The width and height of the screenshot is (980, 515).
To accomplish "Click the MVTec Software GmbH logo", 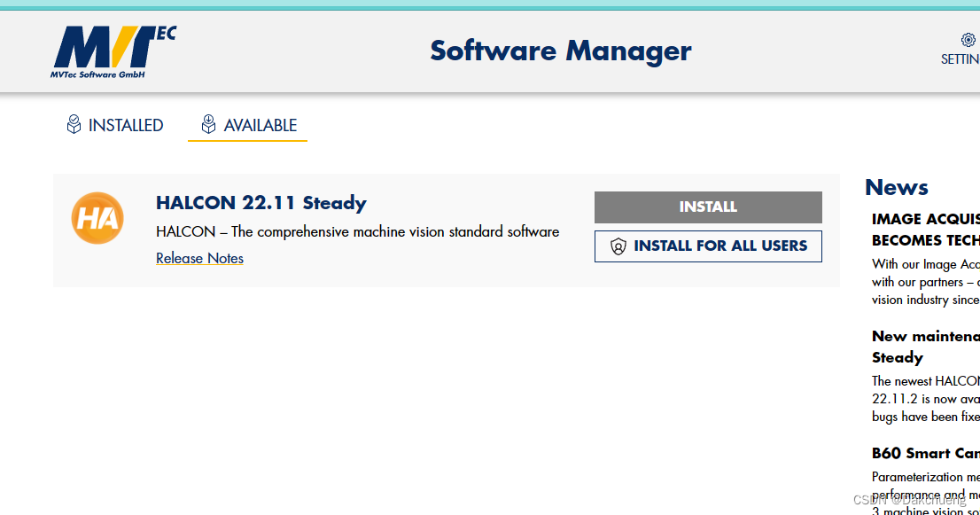I will 113,52.
